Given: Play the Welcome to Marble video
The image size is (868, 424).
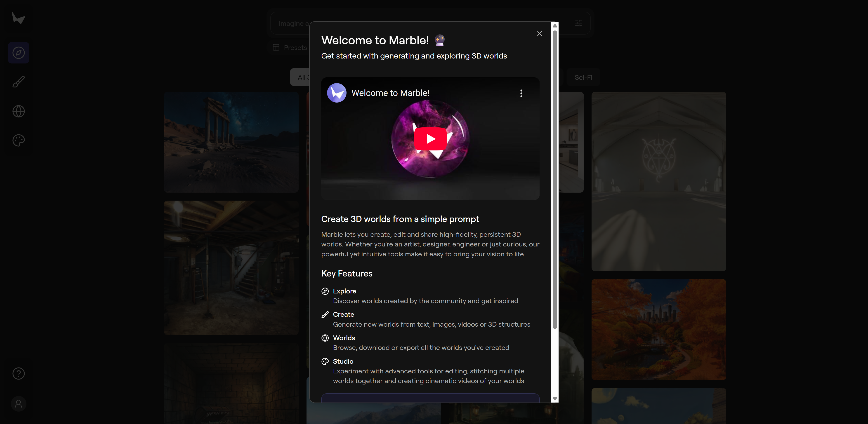Looking at the screenshot, I should tap(430, 139).
